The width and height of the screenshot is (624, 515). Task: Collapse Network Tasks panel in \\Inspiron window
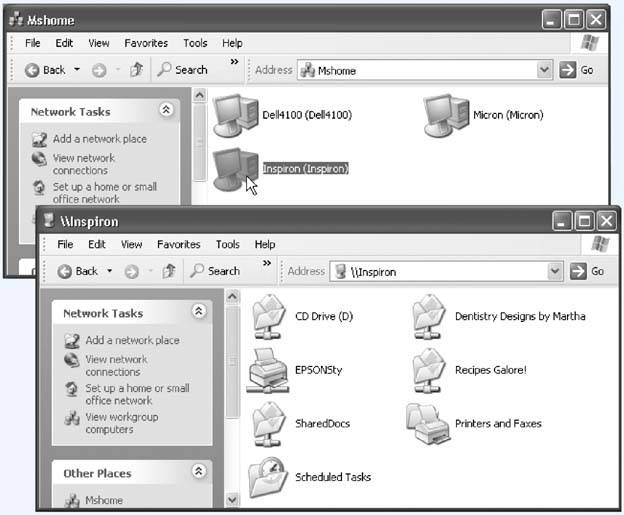click(x=199, y=310)
